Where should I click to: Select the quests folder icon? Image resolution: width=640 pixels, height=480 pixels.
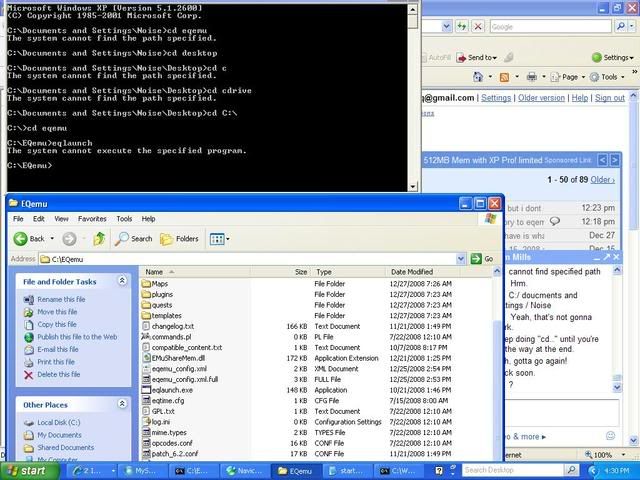click(146, 305)
